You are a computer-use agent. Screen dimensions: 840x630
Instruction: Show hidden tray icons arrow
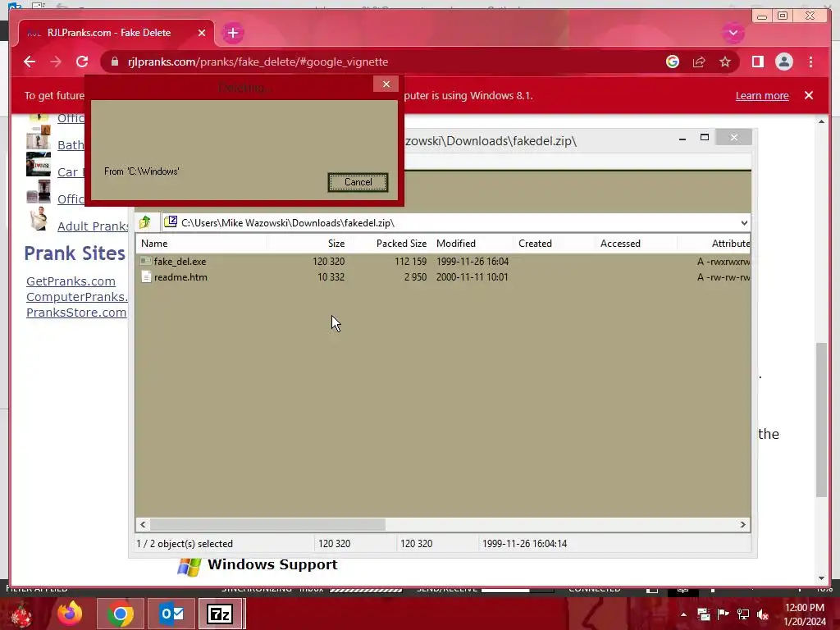click(683, 614)
